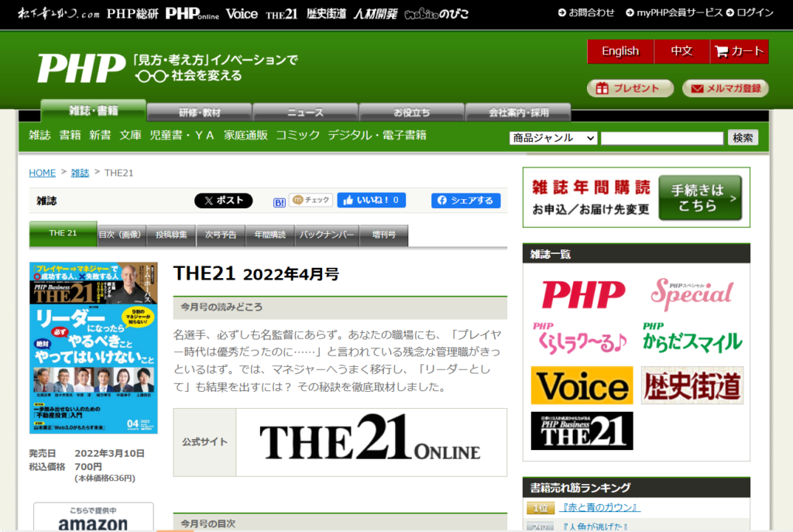Screen dimensions: 793x532
Task: Open 雑誌 breadcrumb link
Action: tap(80, 173)
